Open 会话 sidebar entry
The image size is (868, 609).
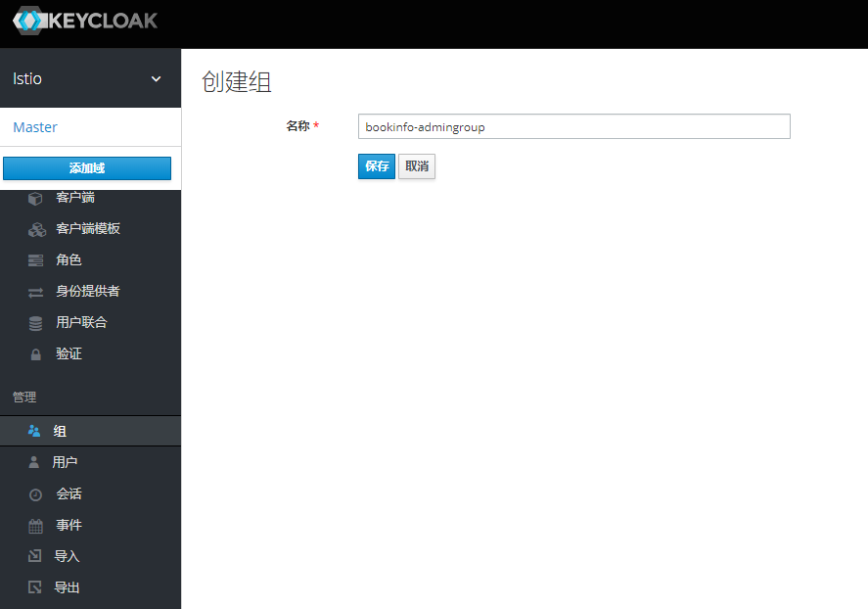point(69,493)
